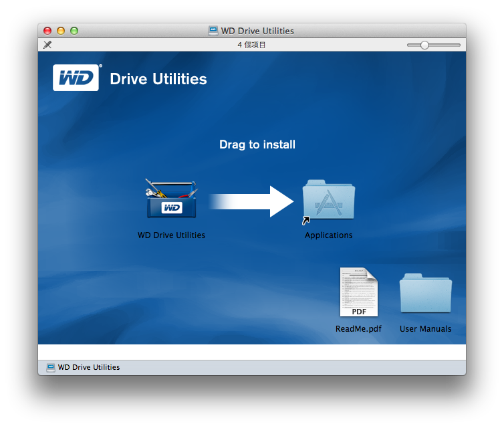Select the ReadMe.pdf document icon
Image resolution: width=504 pixels, height=428 pixels.
(358, 292)
